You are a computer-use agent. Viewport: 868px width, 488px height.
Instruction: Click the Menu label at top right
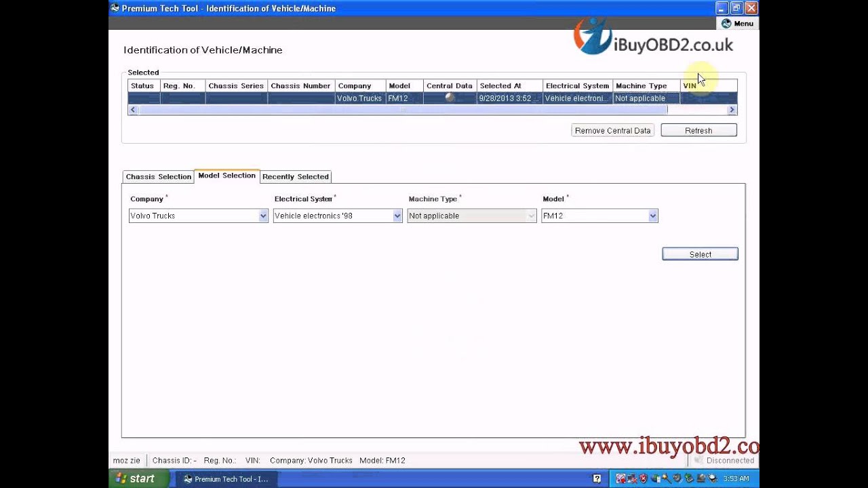coord(743,23)
